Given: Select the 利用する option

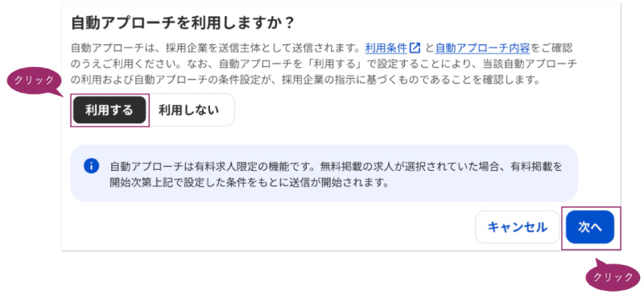Looking at the screenshot, I should pyautogui.click(x=109, y=110).
